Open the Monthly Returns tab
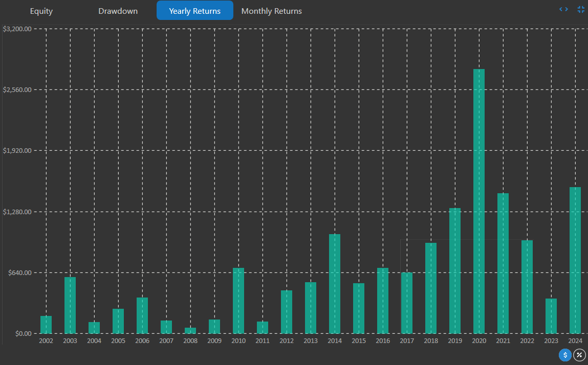The height and width of the screenshot is (365, 588). 272,11
